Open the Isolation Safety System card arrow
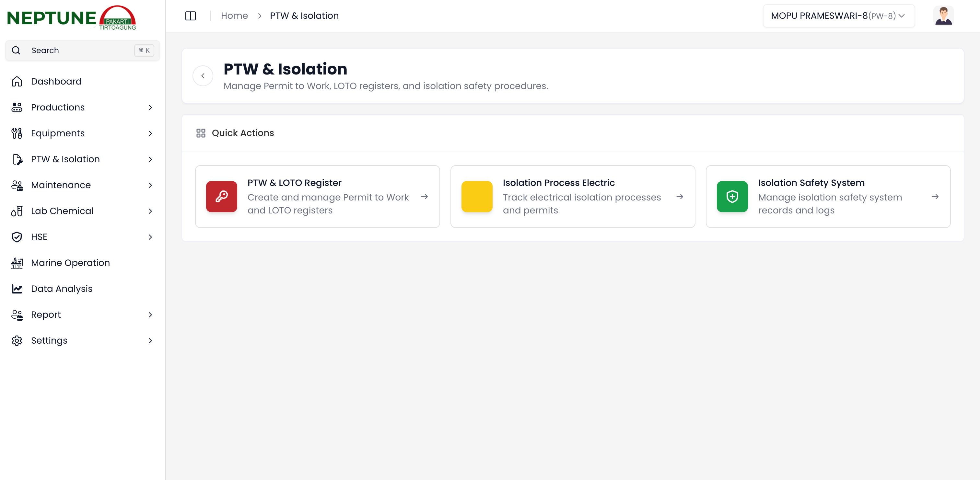The width and height of the screenshot is (980, 480). point(935,196)
